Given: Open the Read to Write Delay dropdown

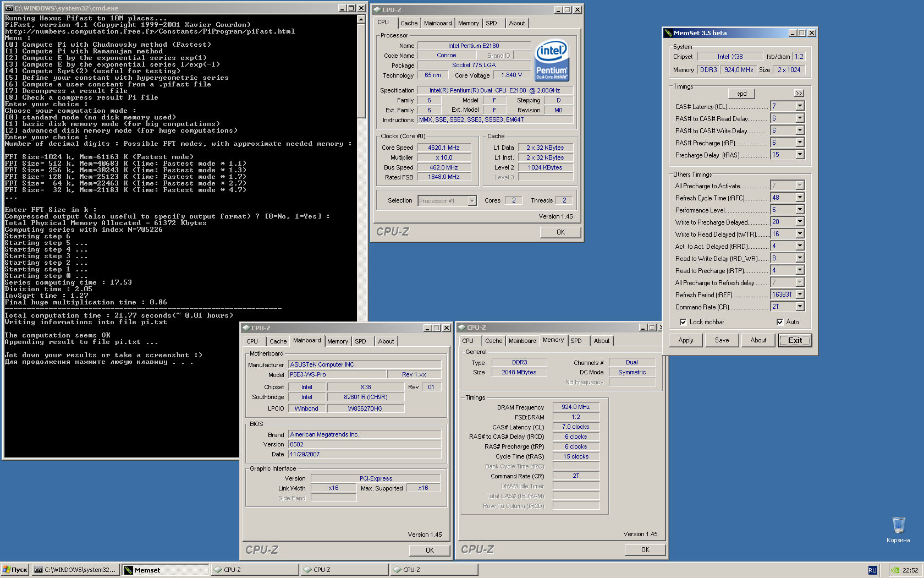Looking at the screenshot, I should pyautogui.click(x=800, y=258).
